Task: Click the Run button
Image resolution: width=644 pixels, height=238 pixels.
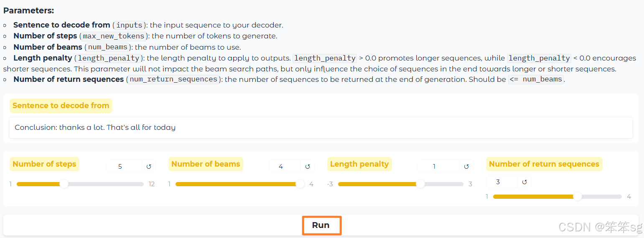Action: click(322, 225)
